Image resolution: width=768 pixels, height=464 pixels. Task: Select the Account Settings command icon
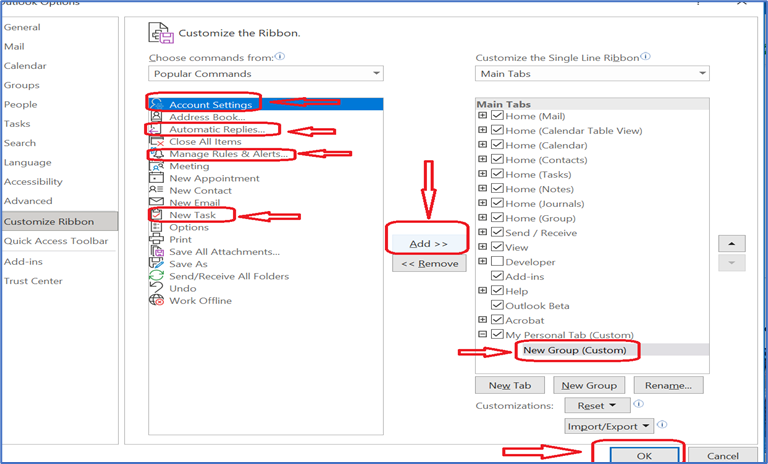[x=157, y=104]
